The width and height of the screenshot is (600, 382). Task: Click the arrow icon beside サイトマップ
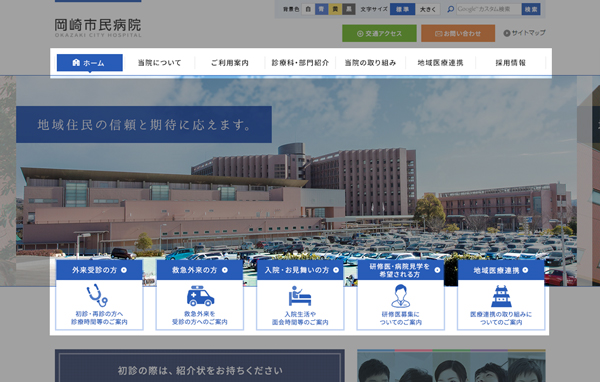point(507,33)
